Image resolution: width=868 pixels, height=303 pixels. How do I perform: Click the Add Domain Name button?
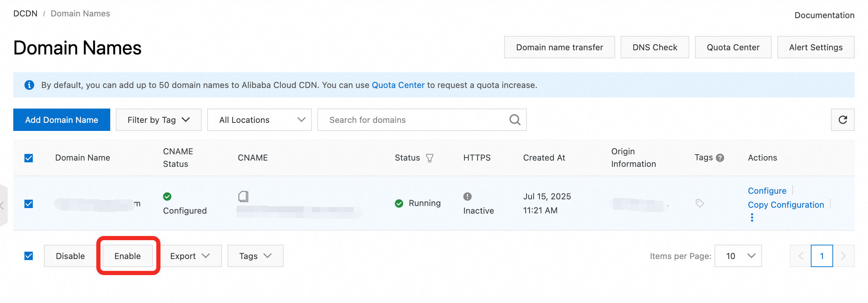coord(62,120)
